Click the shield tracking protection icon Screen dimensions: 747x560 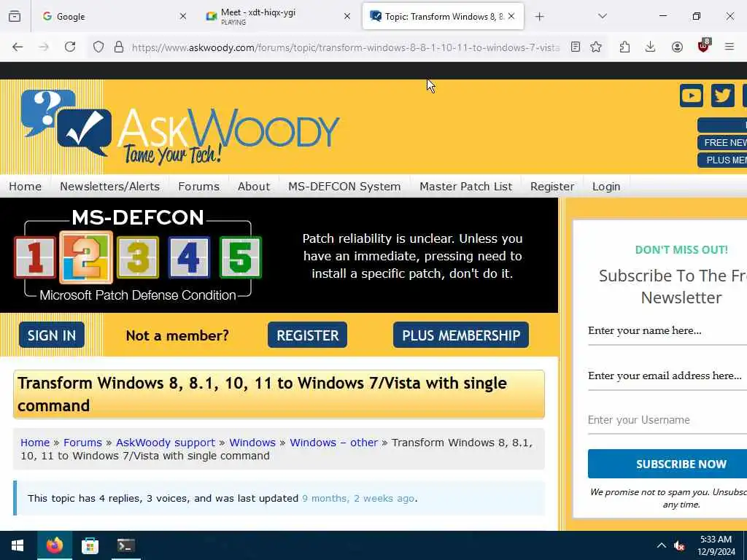[98, 47]
